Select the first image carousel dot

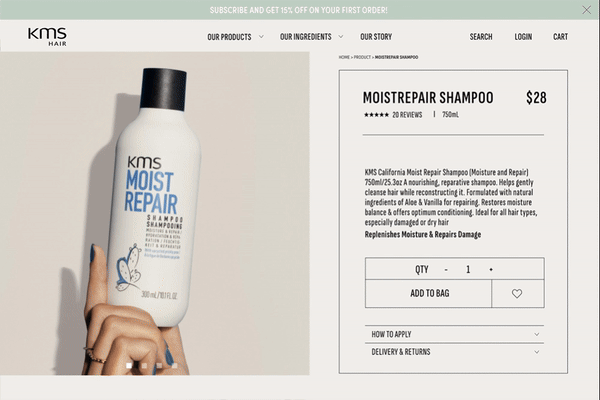click(x=129, y=366)
